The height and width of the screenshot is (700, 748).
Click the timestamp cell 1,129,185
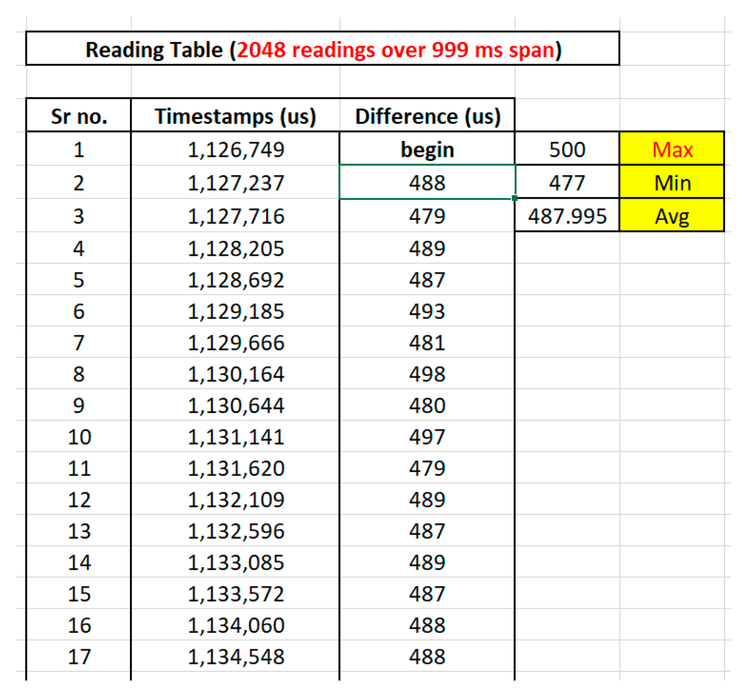(x=235, y=311)
